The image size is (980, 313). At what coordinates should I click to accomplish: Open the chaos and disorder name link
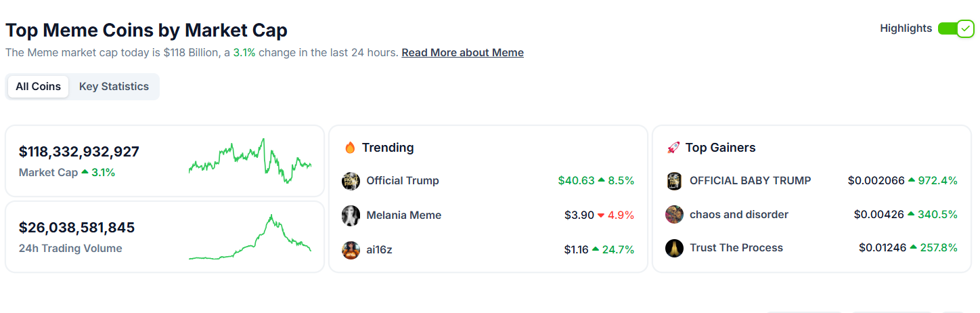(739, 215)
